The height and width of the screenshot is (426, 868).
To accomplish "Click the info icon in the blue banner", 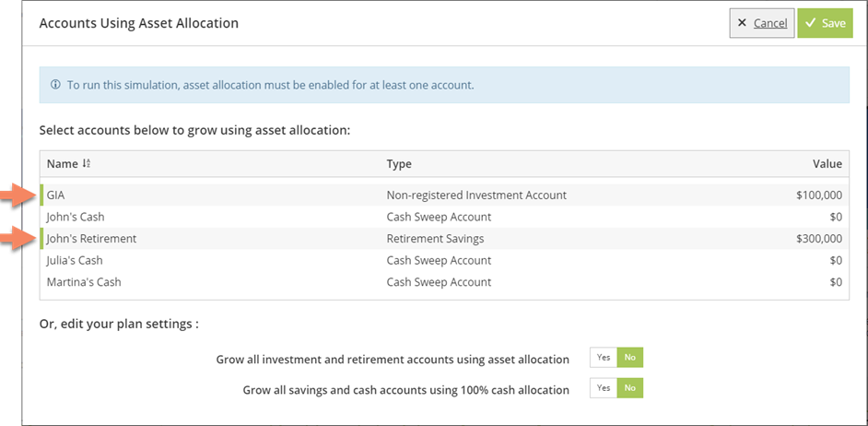I will coord(56,85).
